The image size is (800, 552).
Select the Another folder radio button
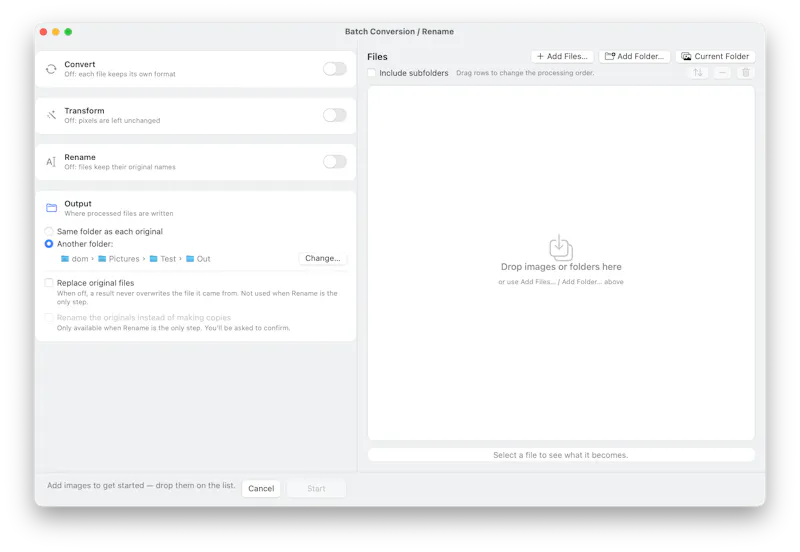tap(49, 244)
